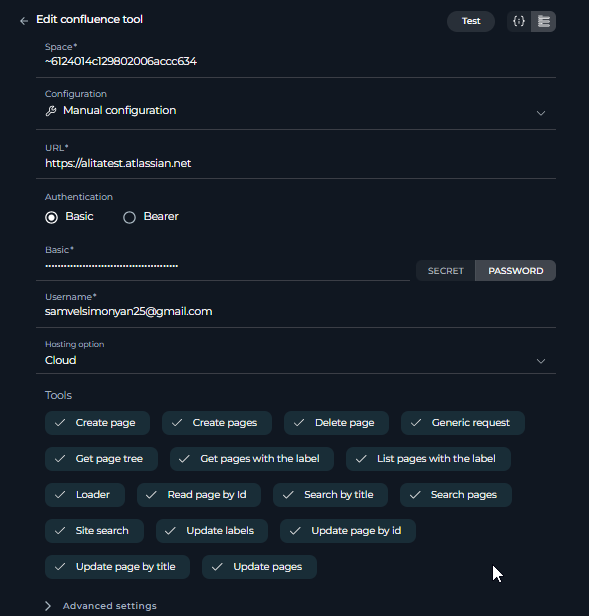Expand Advanced settings section
Viewport: 589px width, 616px height.
(101, 606)
